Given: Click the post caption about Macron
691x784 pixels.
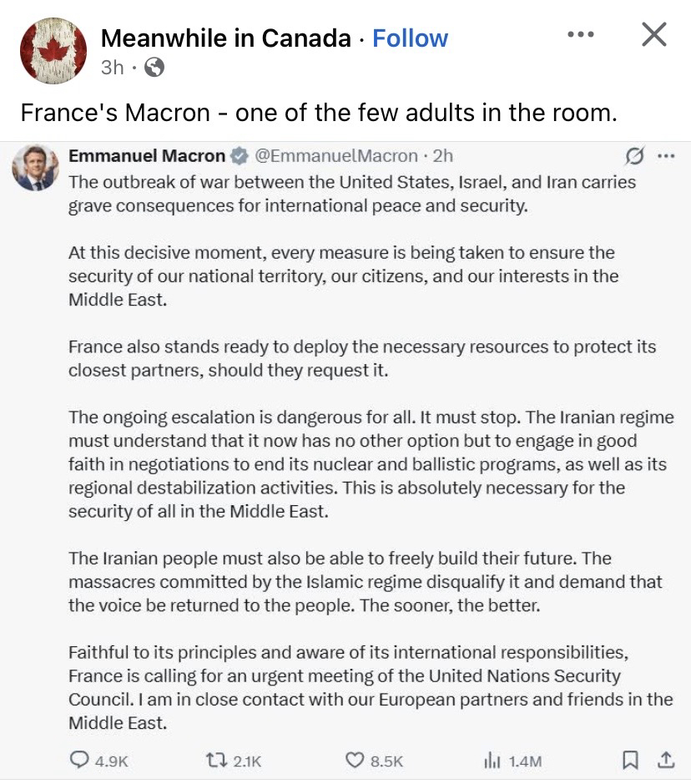Looking at the screenshot, I should pyautogui.click(x=319, y=113).
